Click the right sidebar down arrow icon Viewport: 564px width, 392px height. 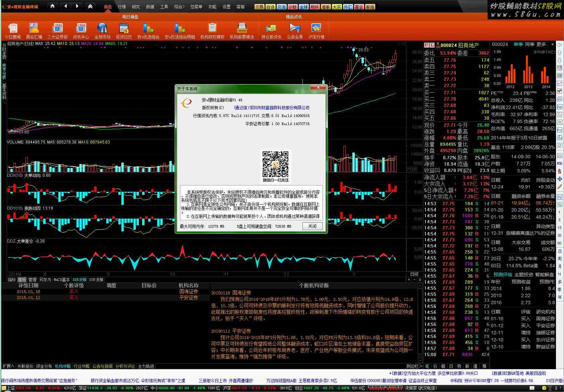(560, 60)
